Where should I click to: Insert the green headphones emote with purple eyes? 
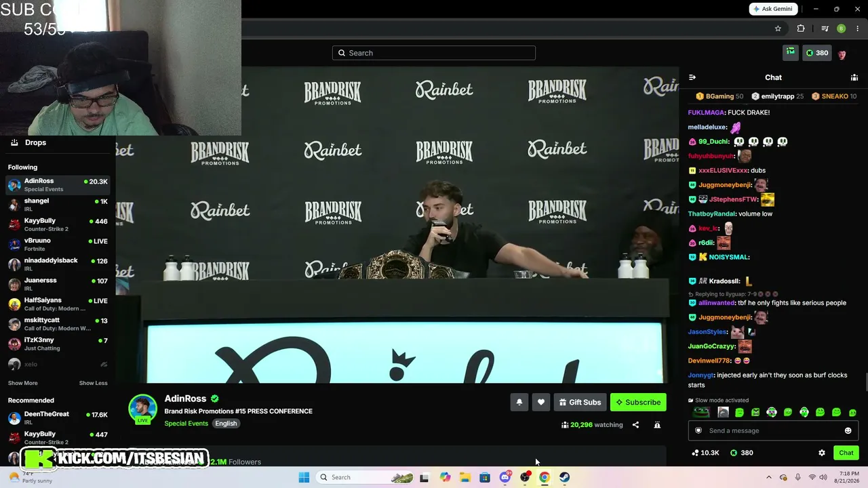pyautogui.click(x=772, y=412)
